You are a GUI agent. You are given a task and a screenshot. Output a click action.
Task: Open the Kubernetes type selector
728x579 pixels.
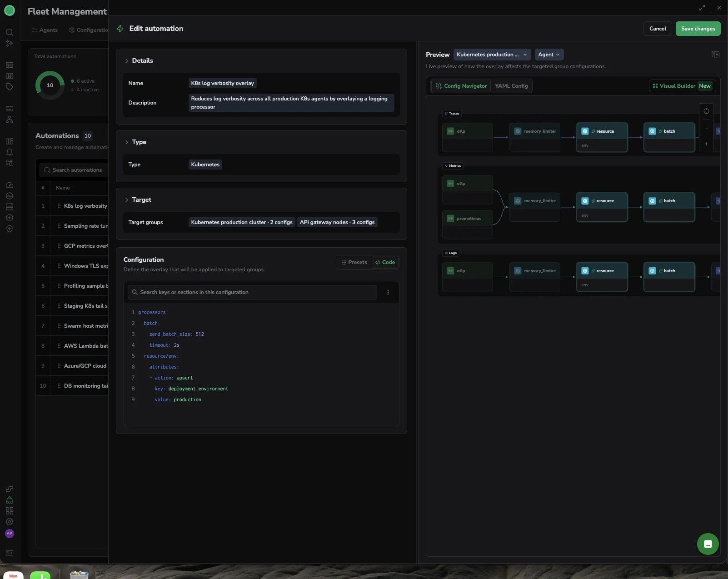[205, 165]
